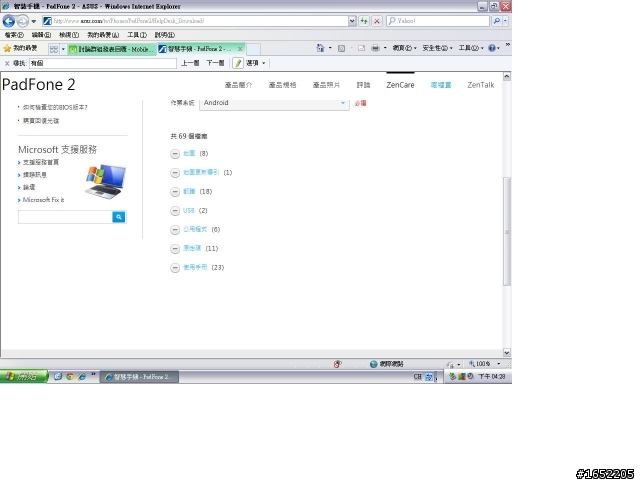Click the page scroll down arrow
The width and height of the screenshot is (640, 482).
click(x=507, y=353)
